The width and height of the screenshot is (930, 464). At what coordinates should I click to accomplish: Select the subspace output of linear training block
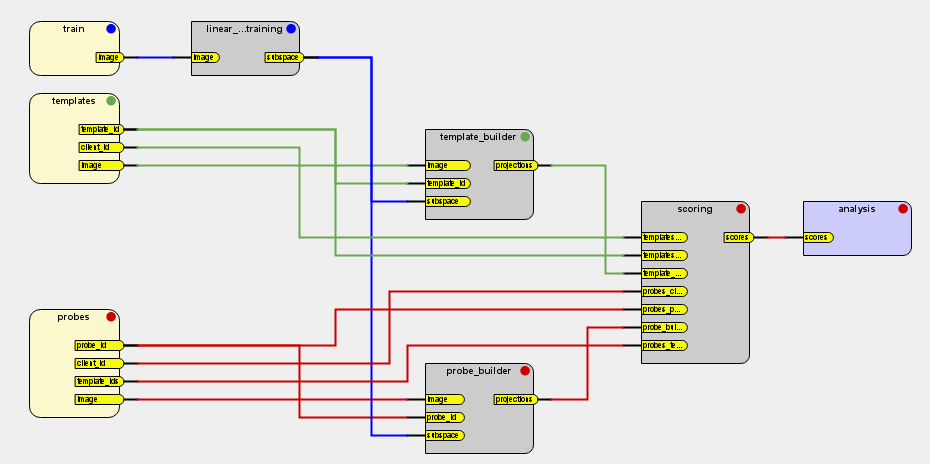283,57
